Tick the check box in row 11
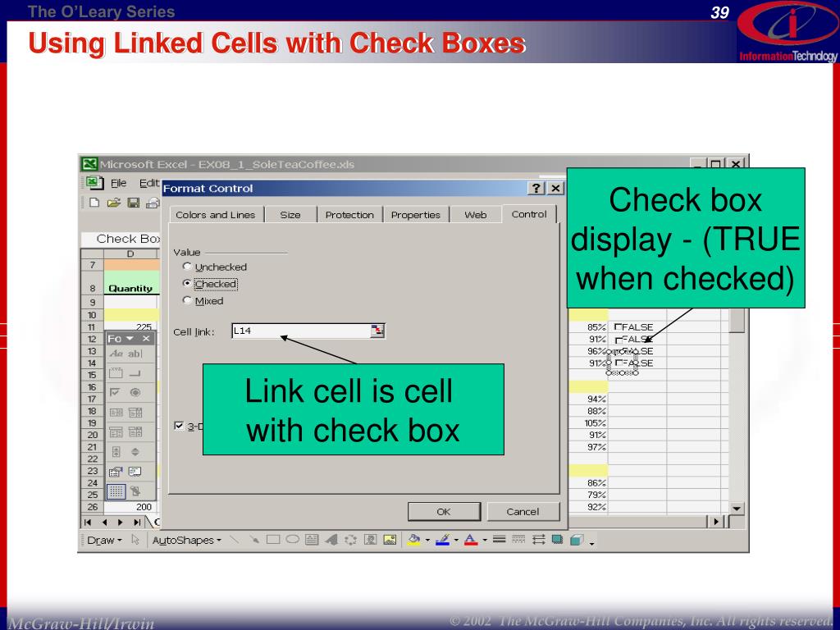 tap(619, 326)
